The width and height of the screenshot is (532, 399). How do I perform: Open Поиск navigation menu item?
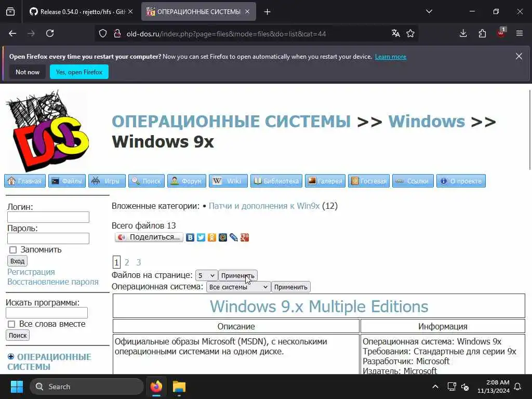coord(147,181)
